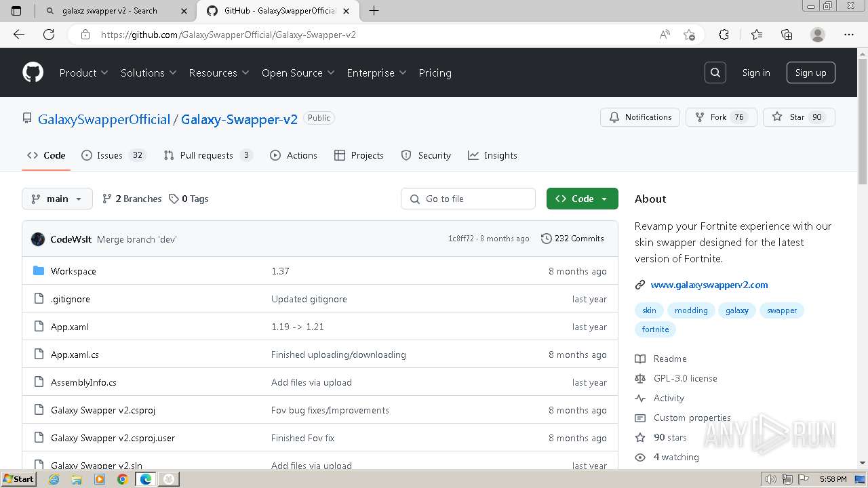868x488 pixels.
Task: Expand the Enterprise menu
Action: tap(376, 73)
